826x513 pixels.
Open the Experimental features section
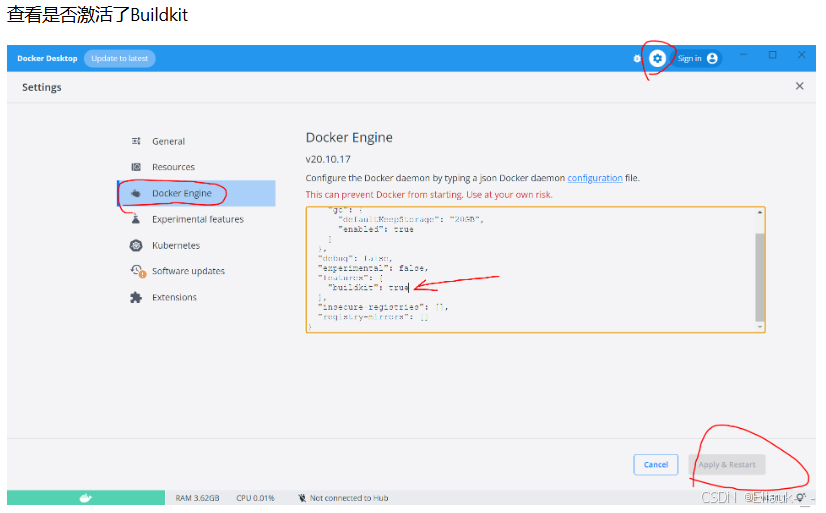pos(196,219)
